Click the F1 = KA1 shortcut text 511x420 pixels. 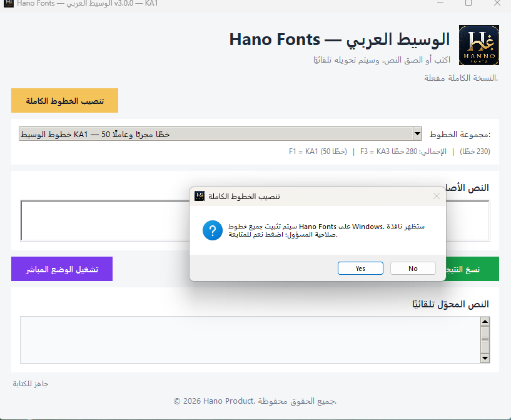(318, 151)
